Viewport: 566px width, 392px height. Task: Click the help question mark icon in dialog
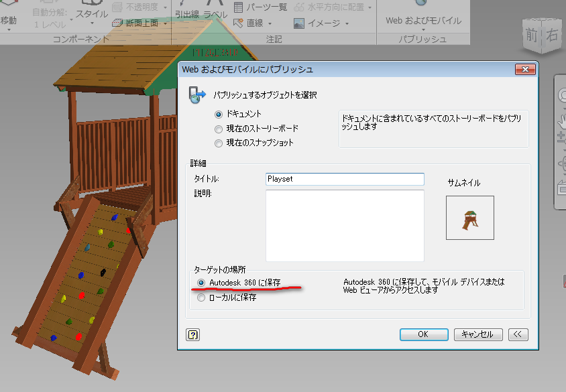[193, 334]
